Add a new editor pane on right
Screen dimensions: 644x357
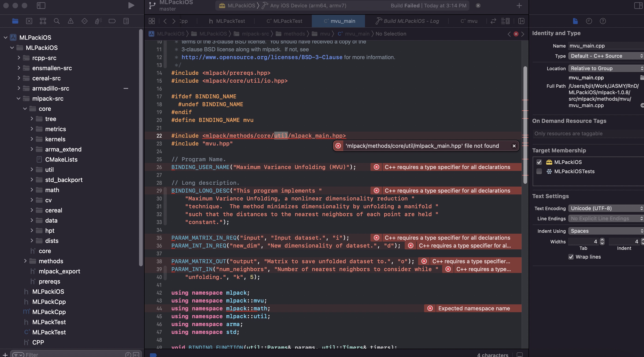[x=521, y=21]
